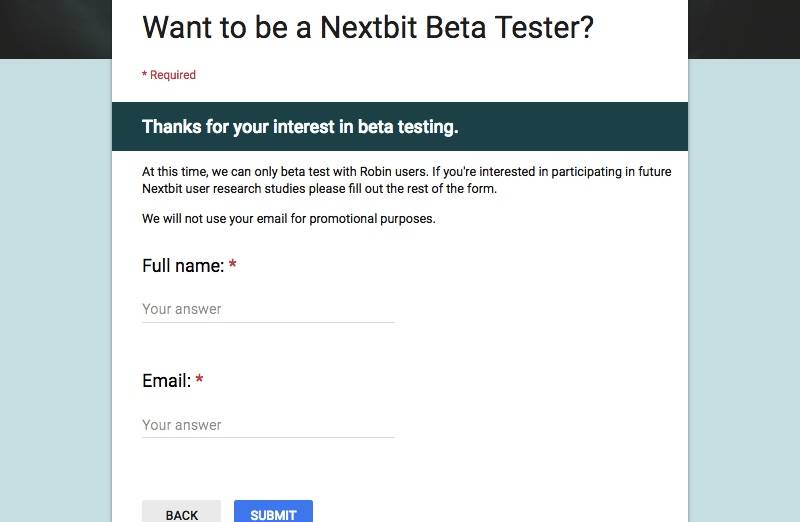Viewport: 800px width, 522px height.
Task: Select the "Thanks for your interest" section header
Action: pos(300,127)
